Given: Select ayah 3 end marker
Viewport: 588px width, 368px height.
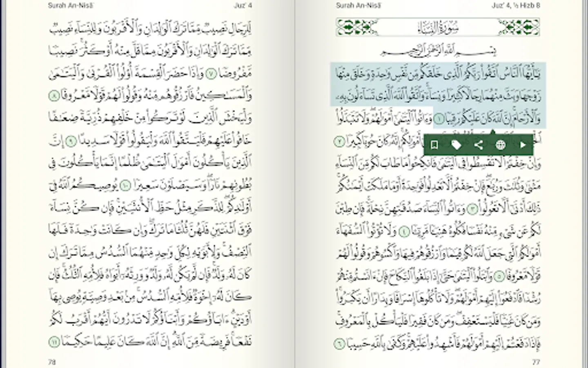Looking at the screenshot, I should click(472, 209).
